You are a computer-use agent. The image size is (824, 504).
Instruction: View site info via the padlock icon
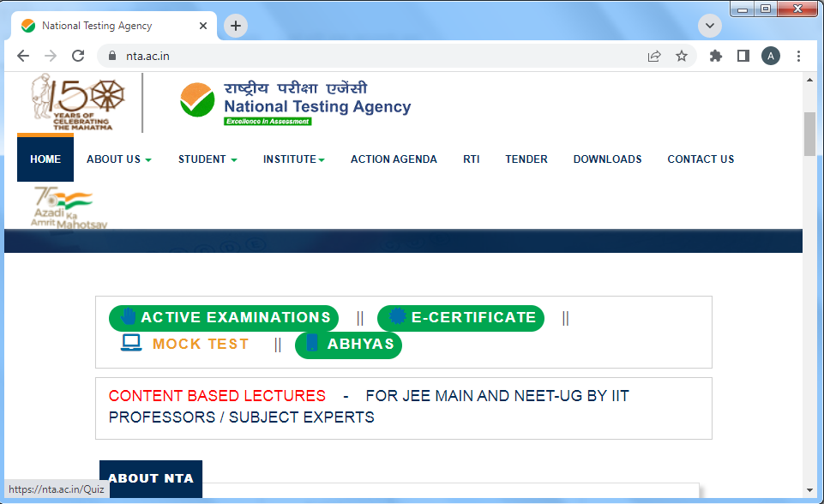pyautogui.click(x=112, y=56)
